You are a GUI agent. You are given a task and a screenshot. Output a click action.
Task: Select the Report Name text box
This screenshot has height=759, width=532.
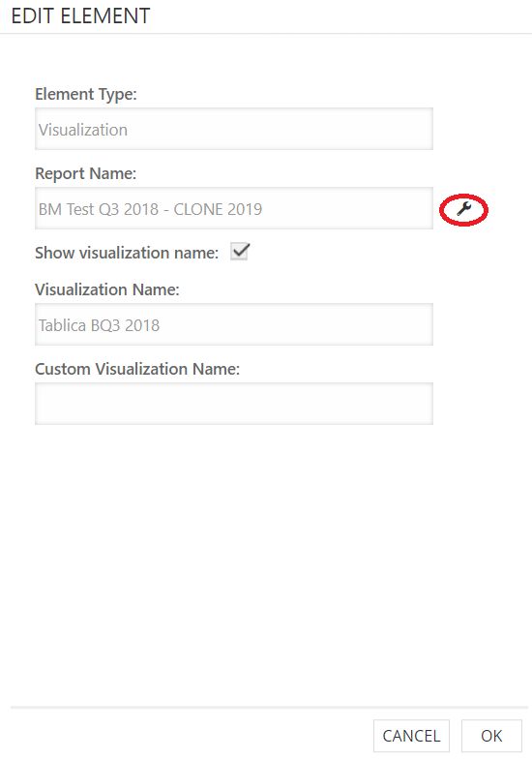(234, 208)
